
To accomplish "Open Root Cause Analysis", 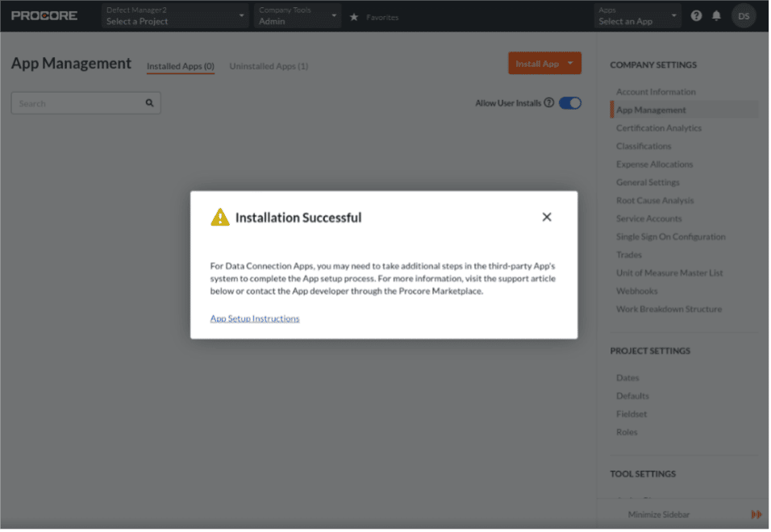I will point(656,201).
